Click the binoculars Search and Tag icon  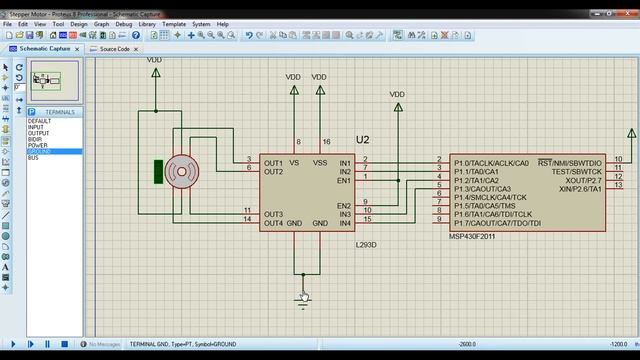pos(411,36)
